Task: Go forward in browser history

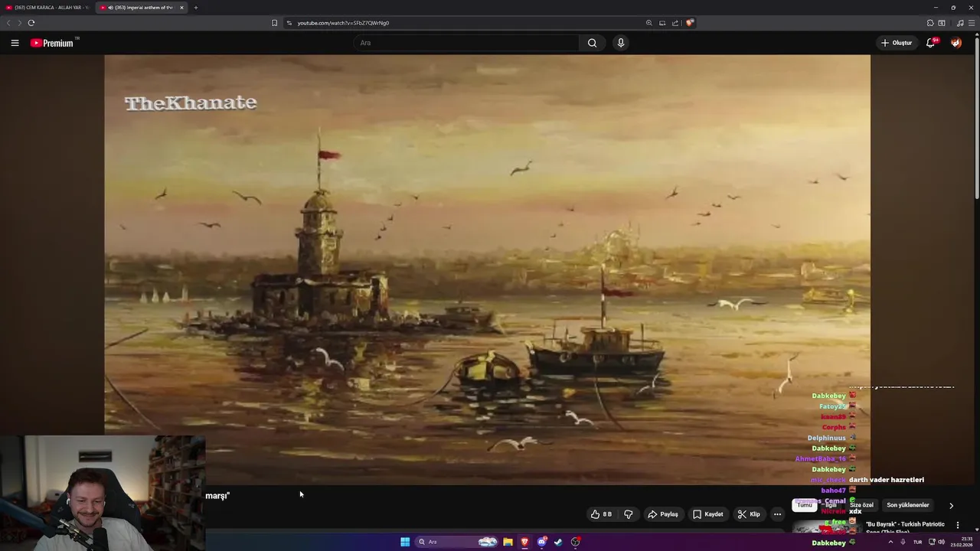Action: [19, 23]
